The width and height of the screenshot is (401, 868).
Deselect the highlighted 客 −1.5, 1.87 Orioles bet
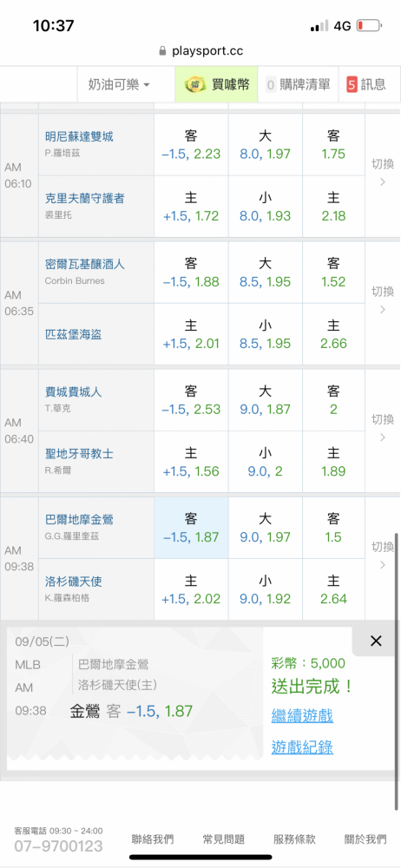pyautogui.click(x=191, y=528)
